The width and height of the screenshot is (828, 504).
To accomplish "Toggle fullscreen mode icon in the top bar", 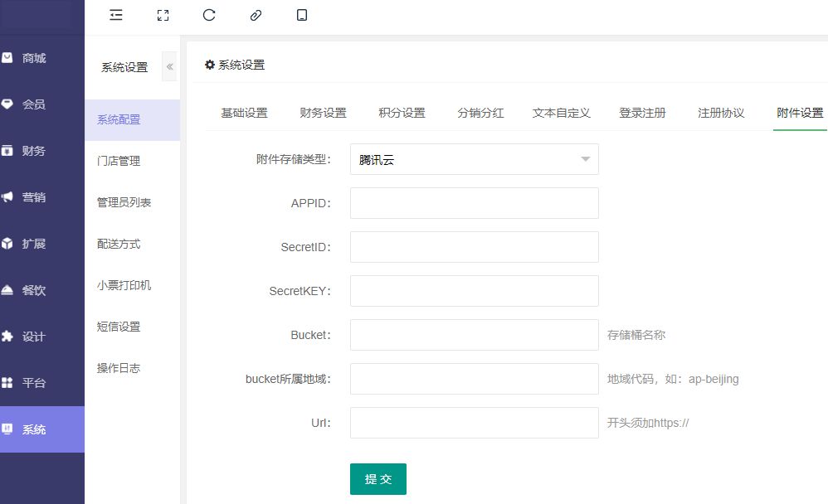I will pyautogui.click(x=163, y=15).
